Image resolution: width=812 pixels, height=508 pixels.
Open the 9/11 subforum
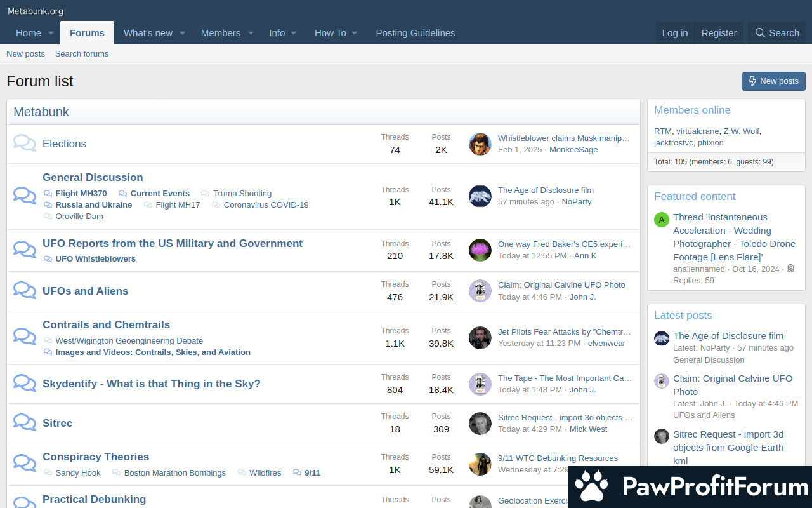(x=312, y=473)
